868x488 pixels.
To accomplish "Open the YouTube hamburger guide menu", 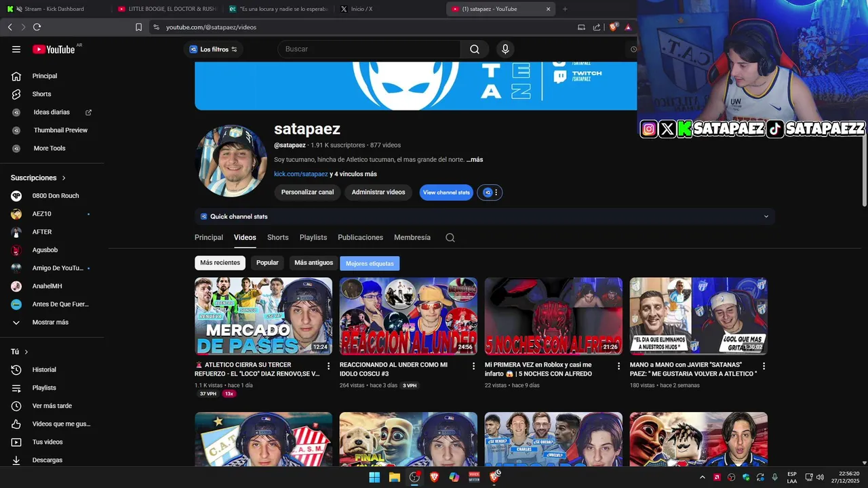I will 16,49.
